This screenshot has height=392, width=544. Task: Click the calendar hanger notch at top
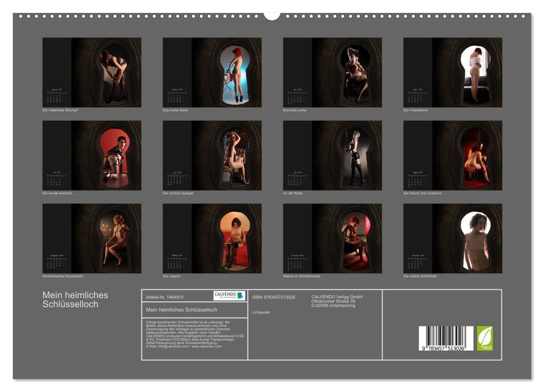pyautogui.click(x=272, y=15)
